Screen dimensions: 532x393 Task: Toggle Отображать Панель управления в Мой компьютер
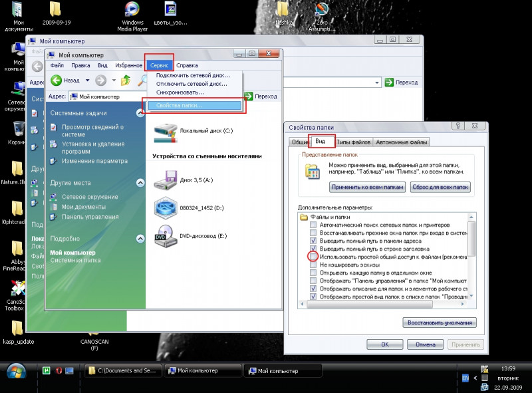click(313, 281)
